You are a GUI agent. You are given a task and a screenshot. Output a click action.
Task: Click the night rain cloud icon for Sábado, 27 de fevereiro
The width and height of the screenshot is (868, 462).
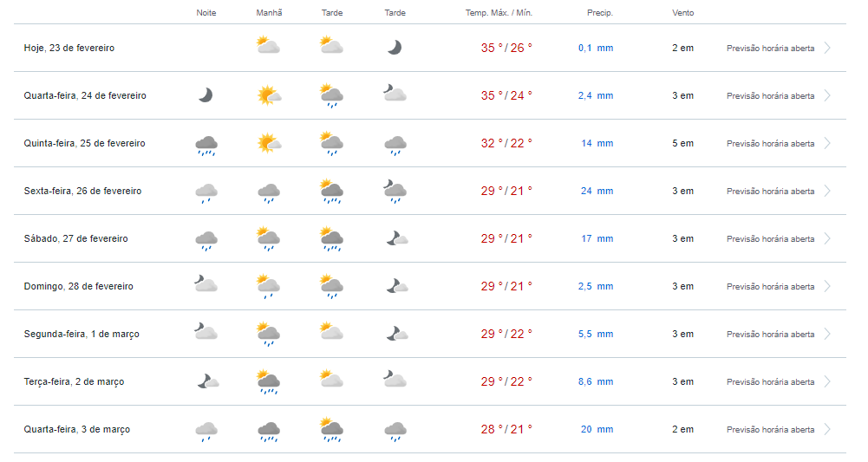(206, 241)
